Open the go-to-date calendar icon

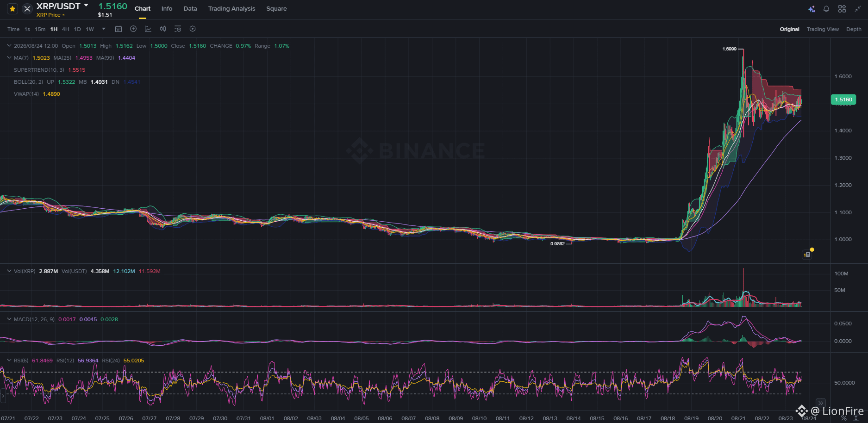[x=119, y=29]
